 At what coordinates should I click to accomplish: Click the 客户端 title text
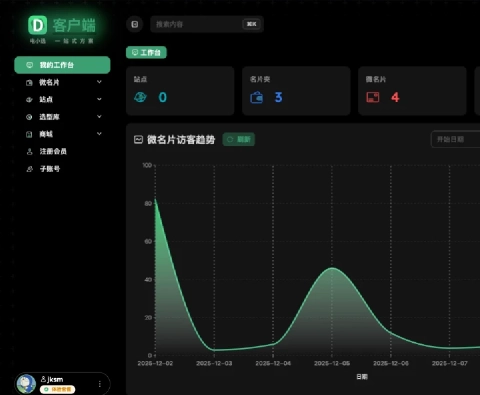(x=74, y=26)
